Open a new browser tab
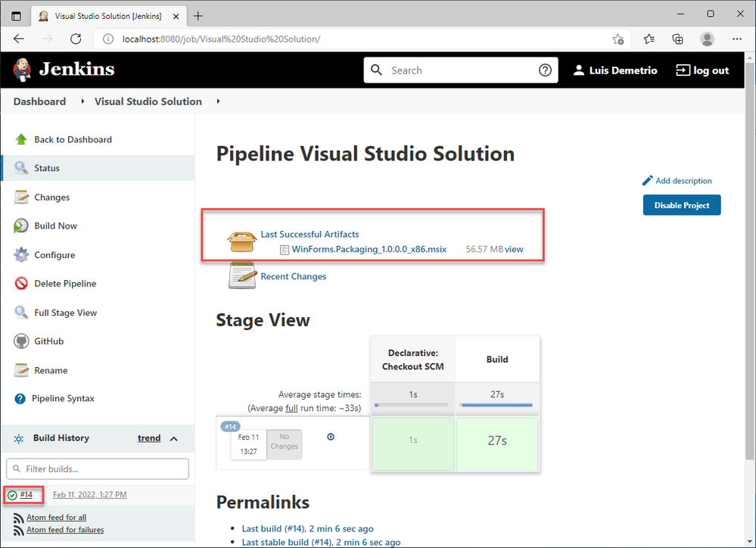 (198, 16)
